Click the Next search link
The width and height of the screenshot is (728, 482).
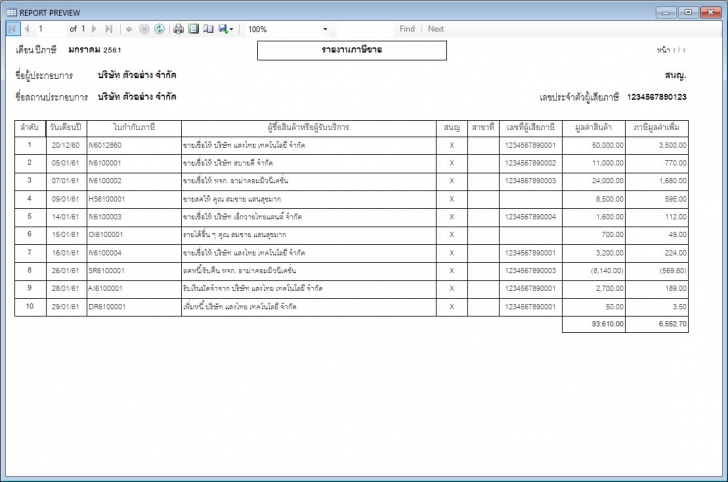pyautogui.click(x=436, y=29)
